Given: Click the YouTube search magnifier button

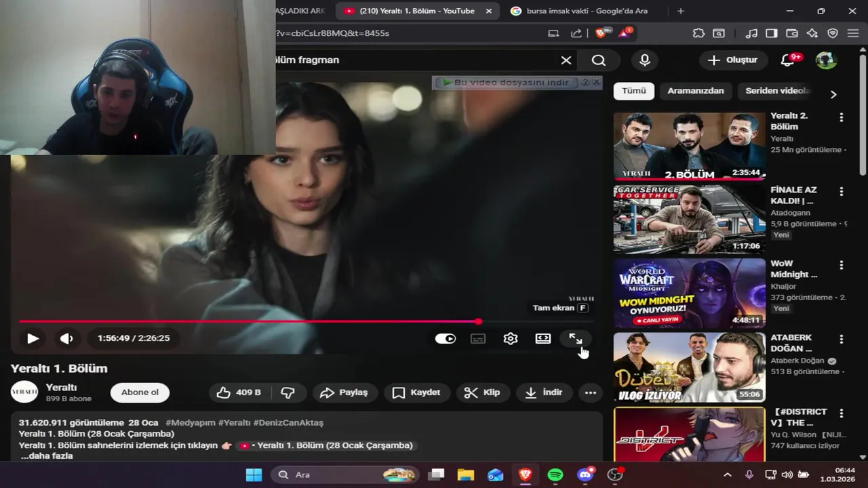Looking at the screenshot, I should (598, 60).
